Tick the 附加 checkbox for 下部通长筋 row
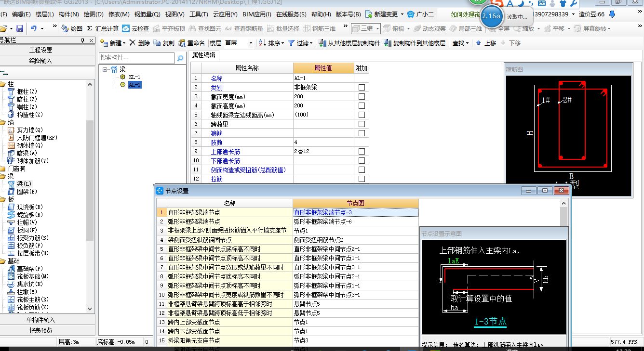 coord(362,161)
